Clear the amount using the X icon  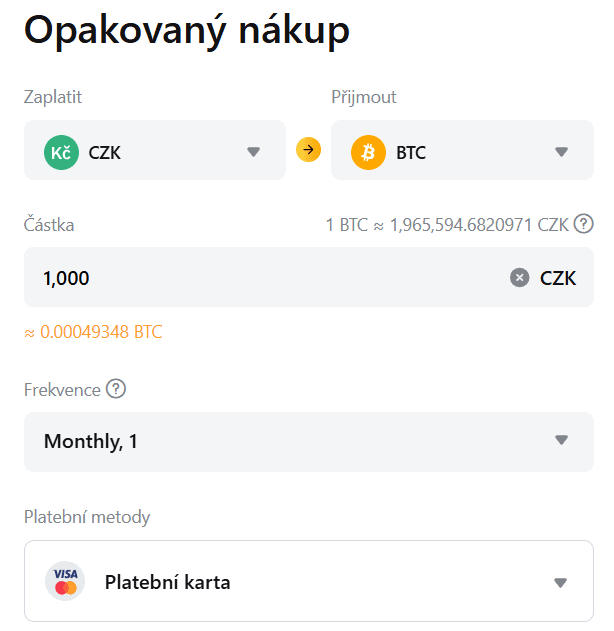click(x=519, y=278)
